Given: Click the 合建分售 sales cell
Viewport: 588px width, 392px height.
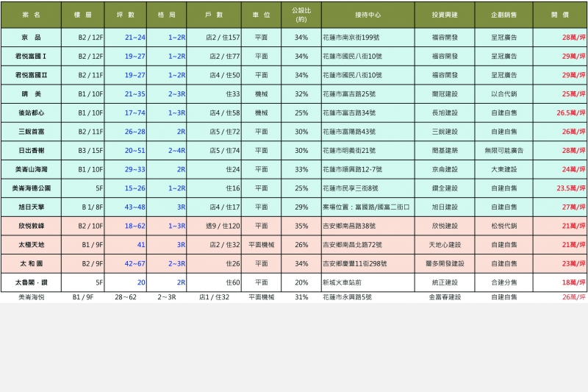Looking at the screenshot, I should [x=503, y=282].
